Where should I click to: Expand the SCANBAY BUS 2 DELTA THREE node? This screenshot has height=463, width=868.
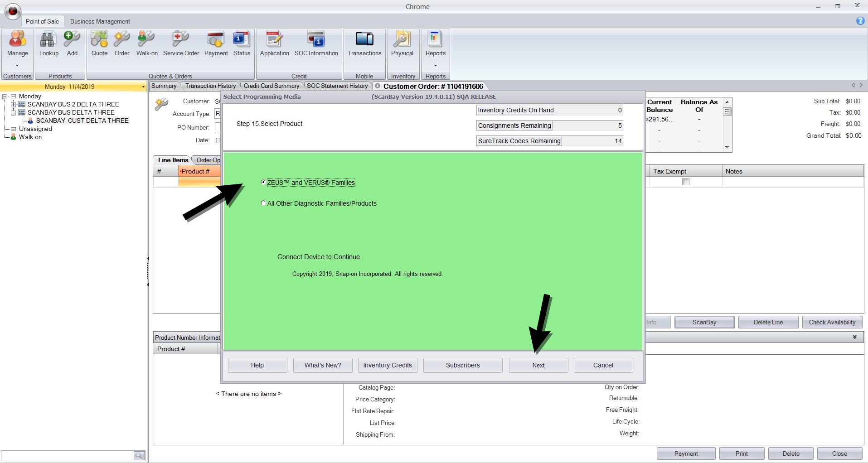pos(14,104)
